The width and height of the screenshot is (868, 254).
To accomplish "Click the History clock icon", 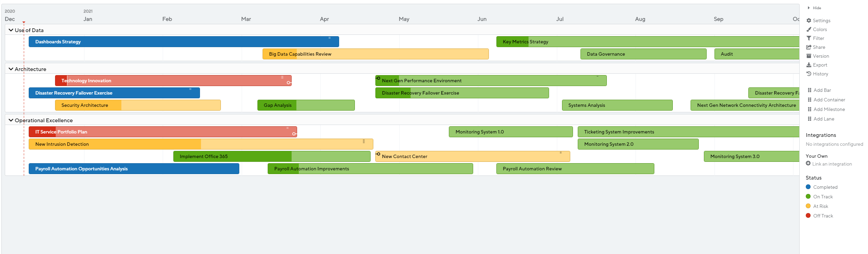I will [x=809, y=74].
